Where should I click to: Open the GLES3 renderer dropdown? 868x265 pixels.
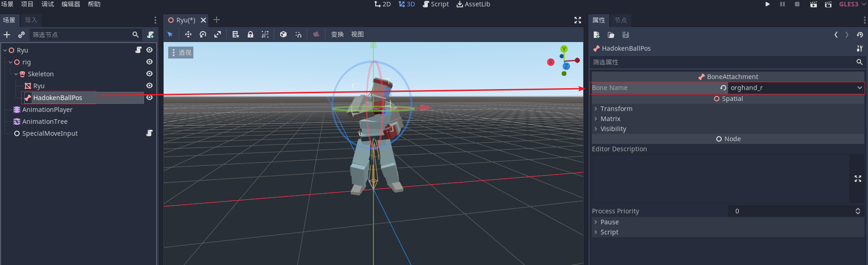click(852, 4)
